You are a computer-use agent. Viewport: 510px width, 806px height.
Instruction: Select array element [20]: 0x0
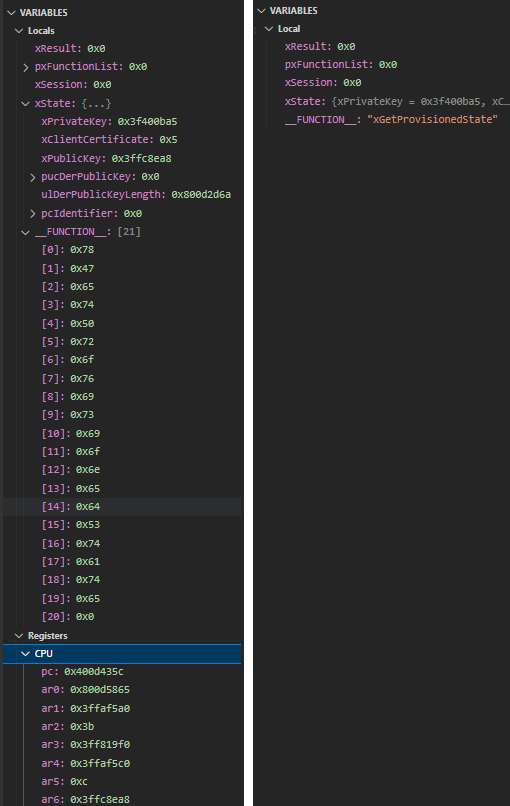[x=67, y=616]
